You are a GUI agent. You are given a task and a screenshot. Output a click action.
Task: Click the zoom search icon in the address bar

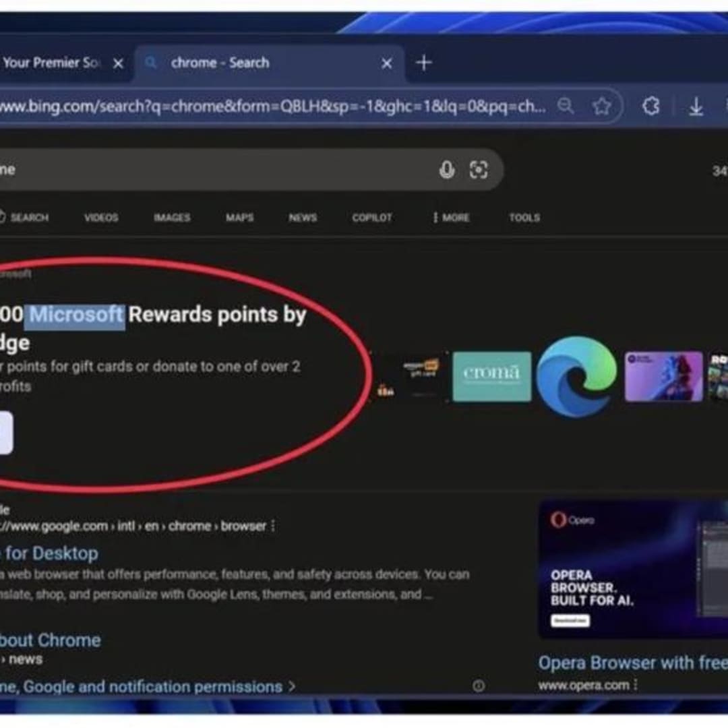tap(566, 106)
